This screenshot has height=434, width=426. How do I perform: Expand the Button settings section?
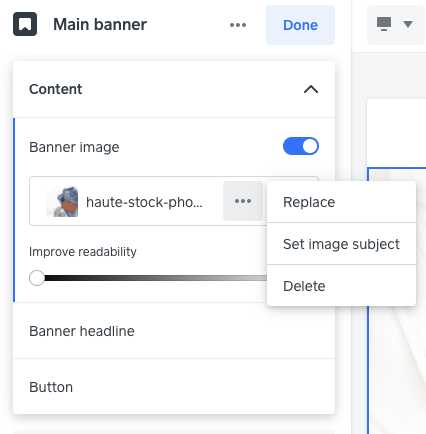174,387
